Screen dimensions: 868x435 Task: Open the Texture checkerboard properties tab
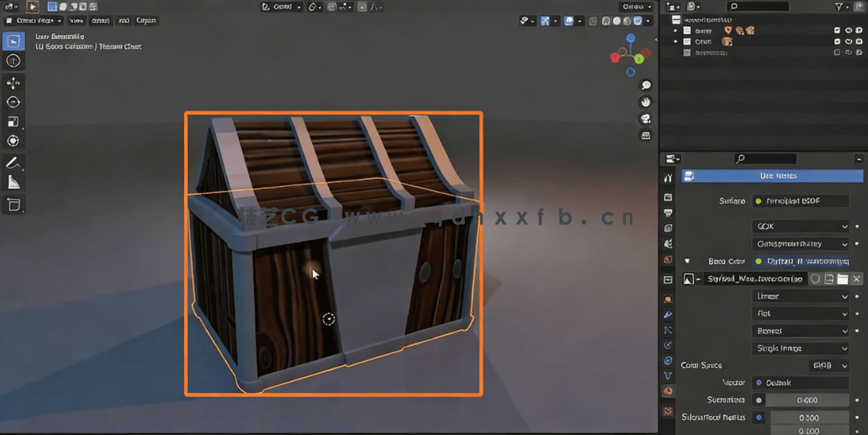click(x=668, y=411)
